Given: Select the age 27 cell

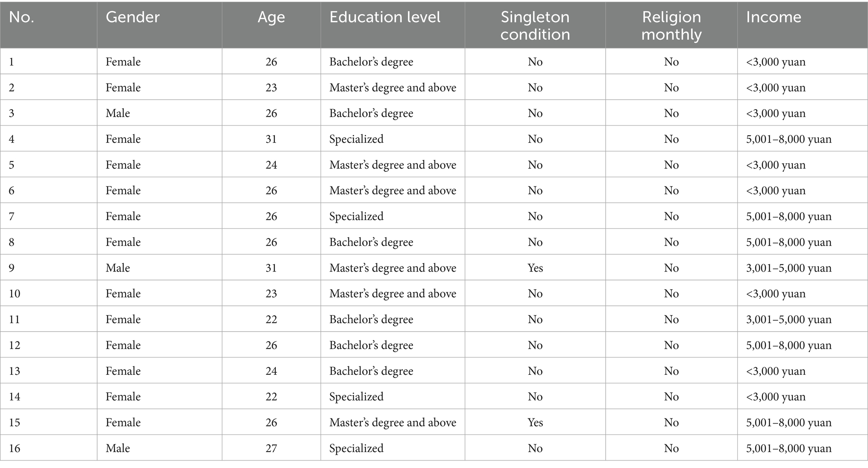Looking at the screenshot, I should pos(271,448).
